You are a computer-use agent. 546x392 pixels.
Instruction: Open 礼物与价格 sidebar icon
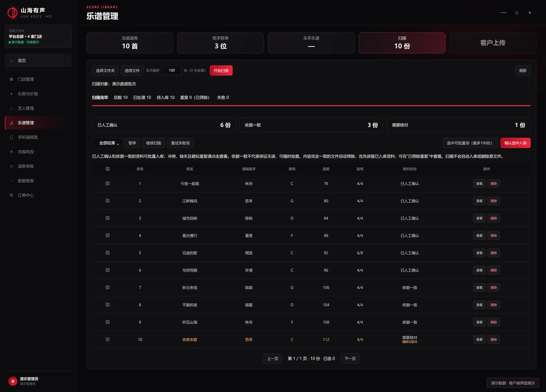(x=11, y=94)
